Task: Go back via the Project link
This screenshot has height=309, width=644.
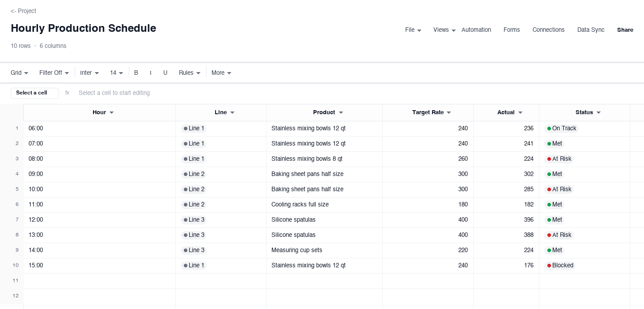Action: point(23,11)
